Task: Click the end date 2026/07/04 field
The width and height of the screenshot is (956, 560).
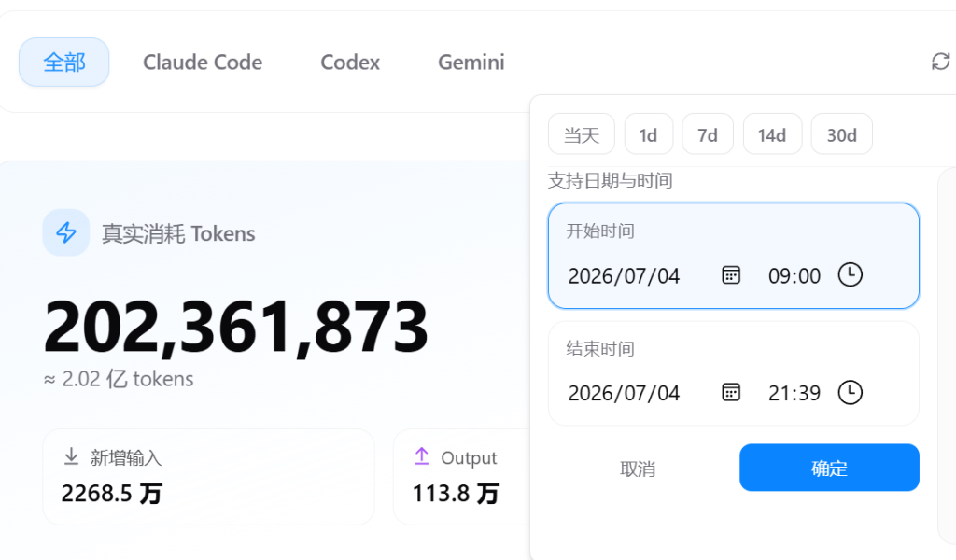Action: pos(624,393)
